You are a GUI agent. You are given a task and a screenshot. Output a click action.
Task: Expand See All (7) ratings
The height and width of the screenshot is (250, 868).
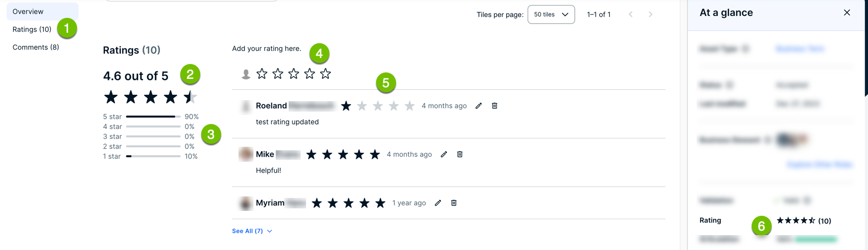point(252,231)
